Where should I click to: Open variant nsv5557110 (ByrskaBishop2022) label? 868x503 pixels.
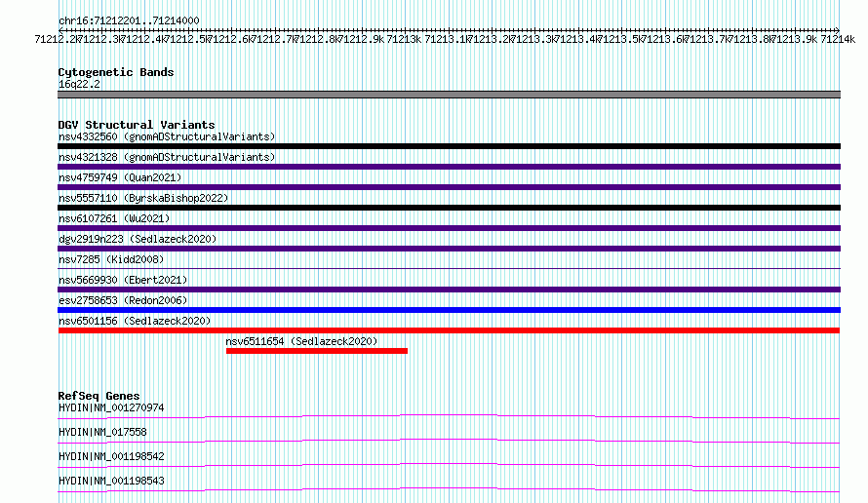143,198
